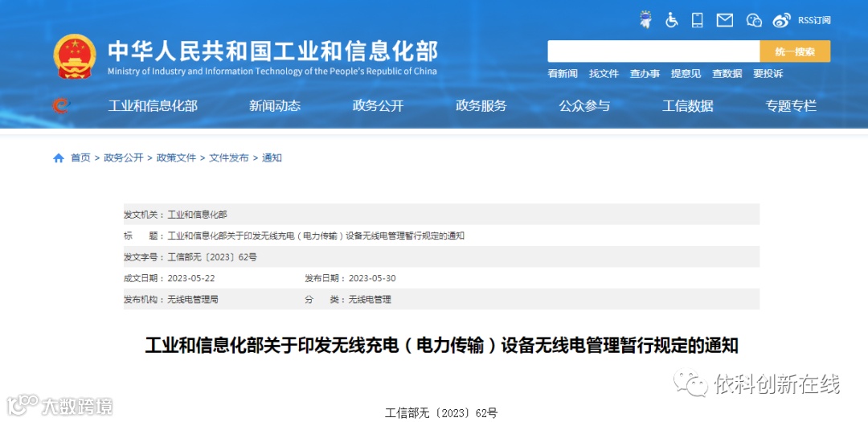This screenshot has height=422, width=868.
Task: Open the intelligent robot assistant icon
Action: coord(645,20)
